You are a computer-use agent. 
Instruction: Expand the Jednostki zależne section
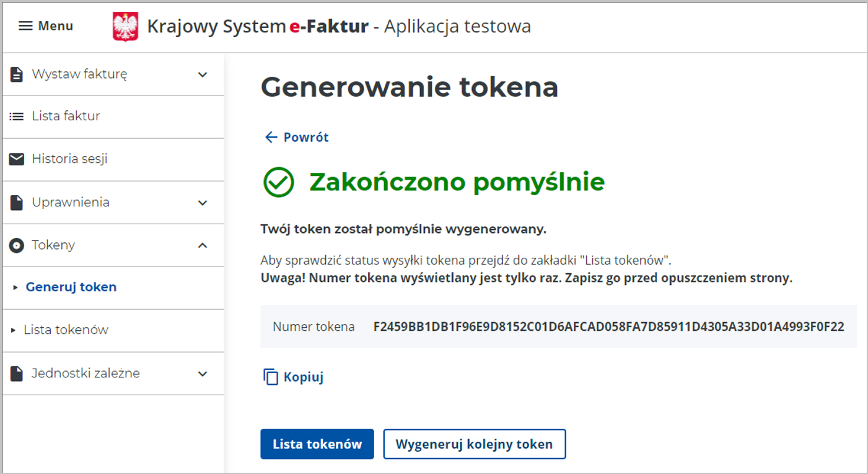click(x=202, y=373)
